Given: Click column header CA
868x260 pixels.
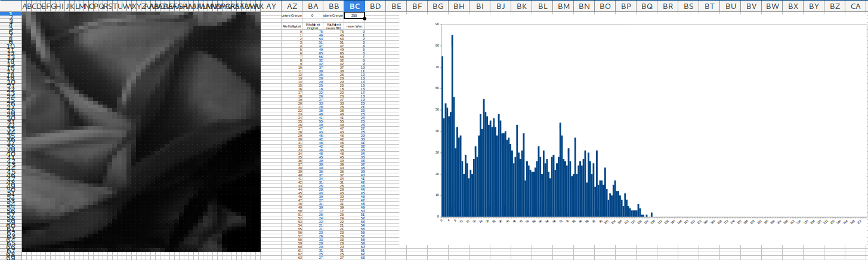Looking at the screenshot, I should click(x=855, y=6).
